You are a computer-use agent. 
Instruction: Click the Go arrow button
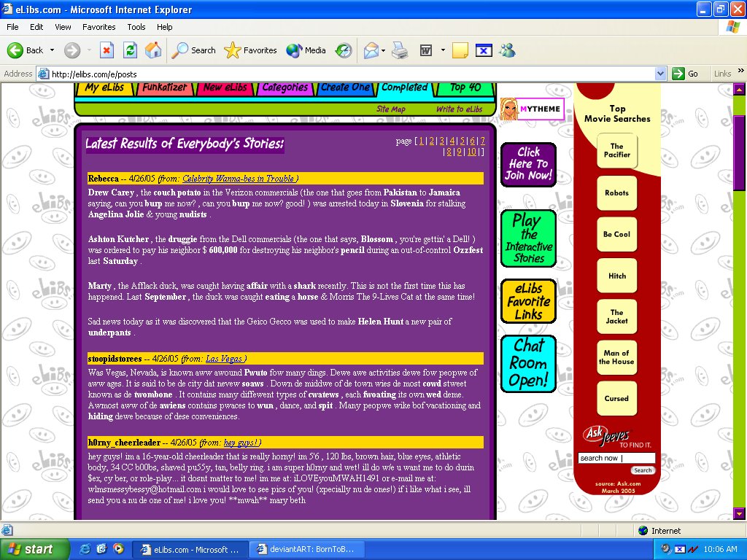[x=685, y=74]
